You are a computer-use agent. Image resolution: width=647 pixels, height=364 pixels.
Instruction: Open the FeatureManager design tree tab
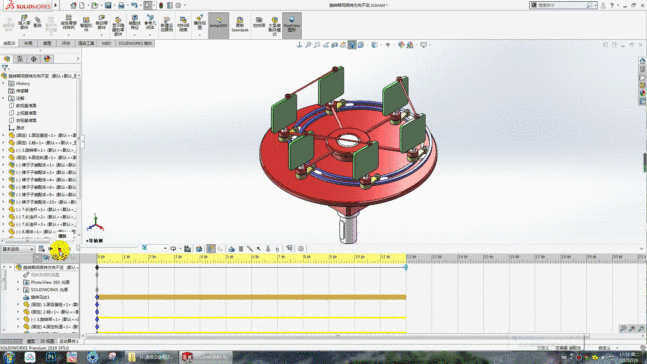[7, 59]
